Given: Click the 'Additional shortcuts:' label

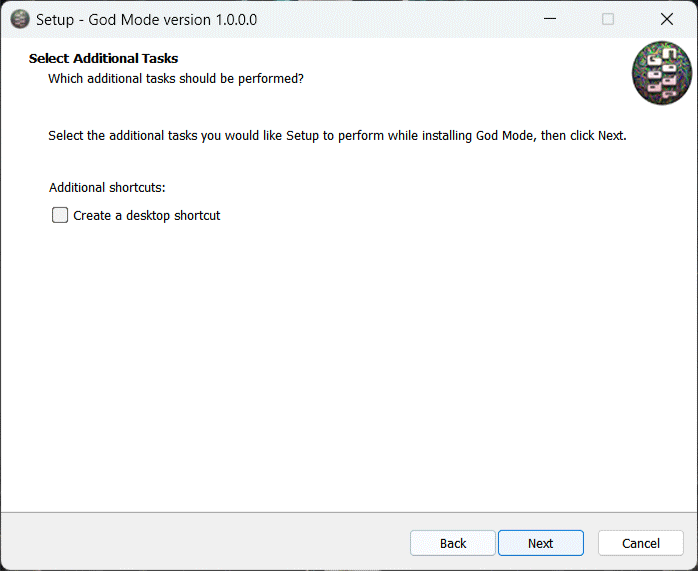Looking at the screenshot, I should (x=107, y=187).
